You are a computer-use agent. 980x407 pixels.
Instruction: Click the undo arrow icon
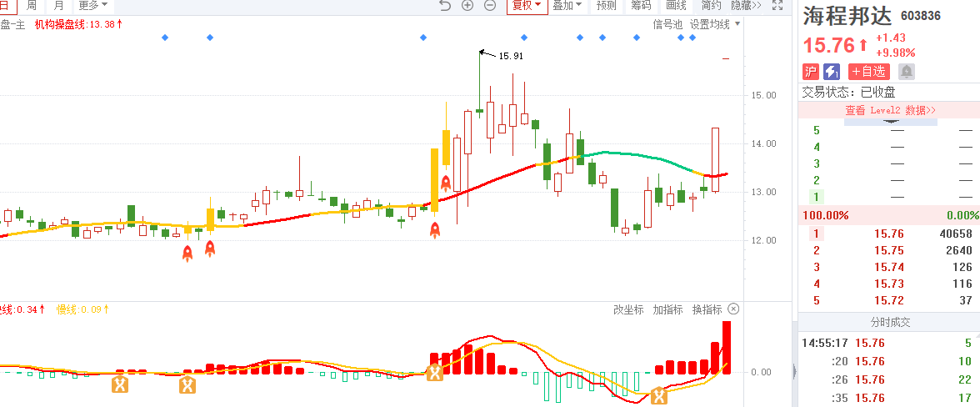click(444, 6)
